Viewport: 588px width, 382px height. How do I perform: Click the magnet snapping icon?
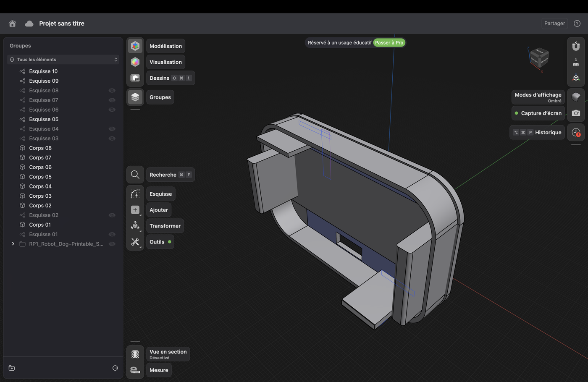click(576, 46)
